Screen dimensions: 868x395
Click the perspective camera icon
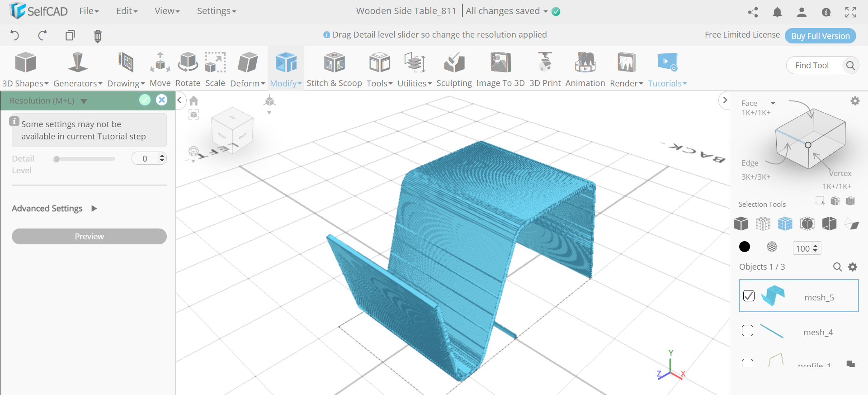(269, 101)
